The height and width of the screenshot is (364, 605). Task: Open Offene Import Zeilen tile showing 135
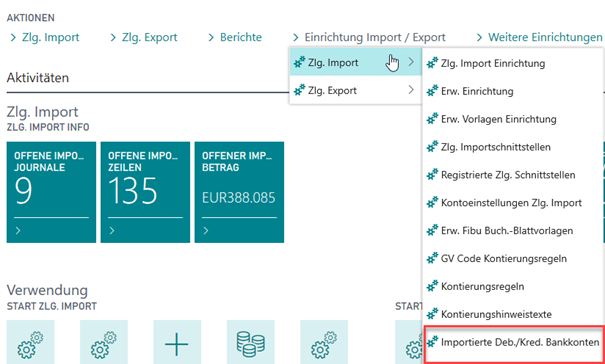tap(145, 192)
